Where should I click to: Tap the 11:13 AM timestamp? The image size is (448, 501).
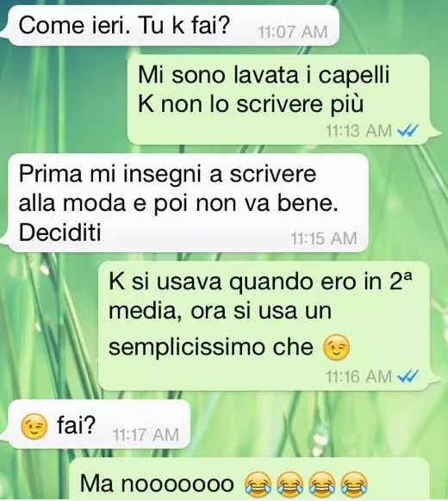coord(358,130)
